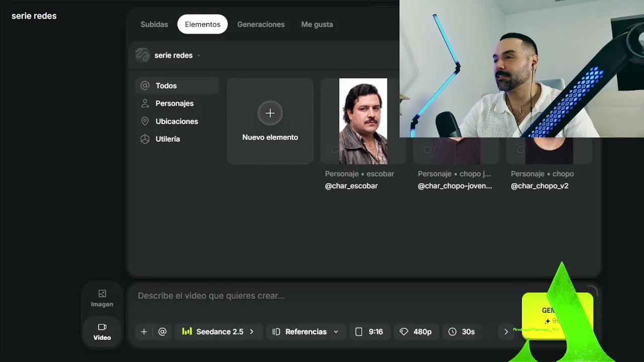Viewport: 644px width, 362px height.
Task: Open the serie redes project dropdown
Action: point(177,55)
